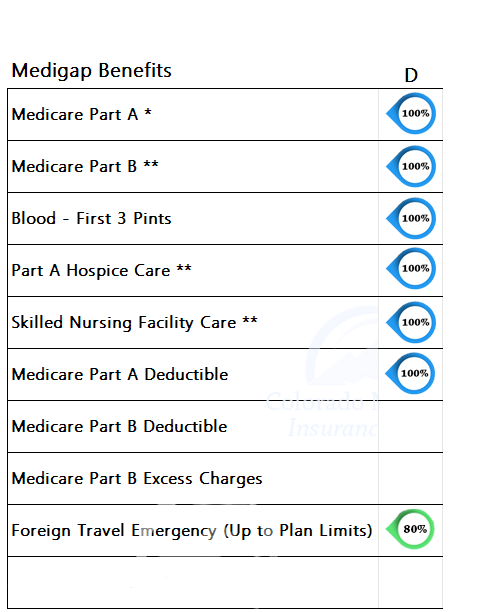Click the green 80% Foreign Travel badge

click(410, 529)
